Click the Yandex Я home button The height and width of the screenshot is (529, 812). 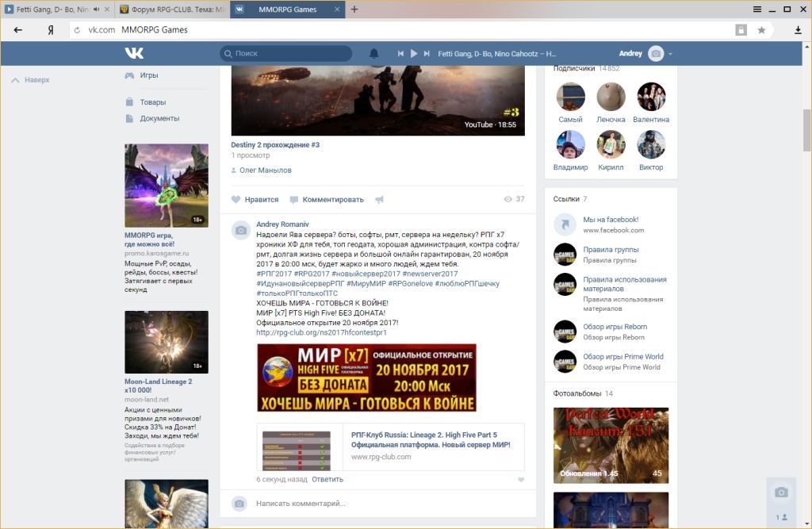[x=50, y=30]
